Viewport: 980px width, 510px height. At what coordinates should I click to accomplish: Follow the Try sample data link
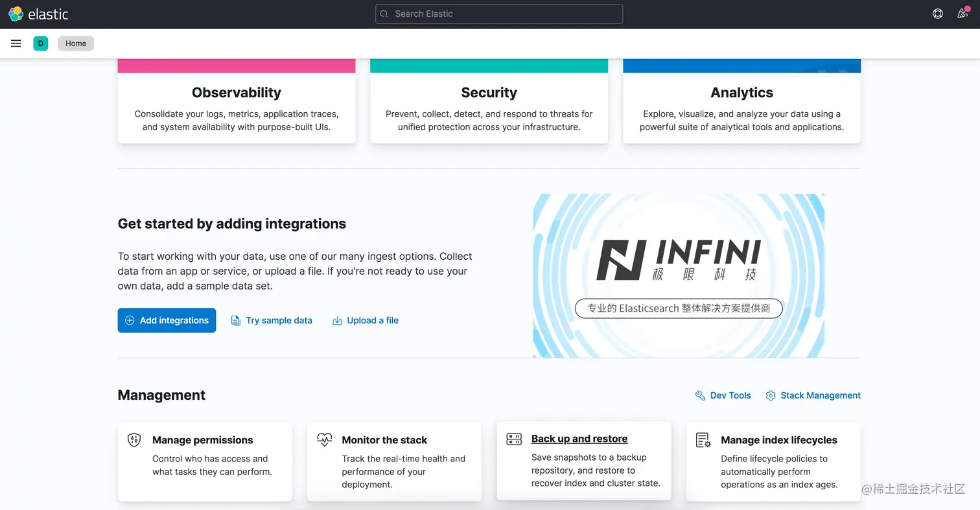(x=279, y=320)
